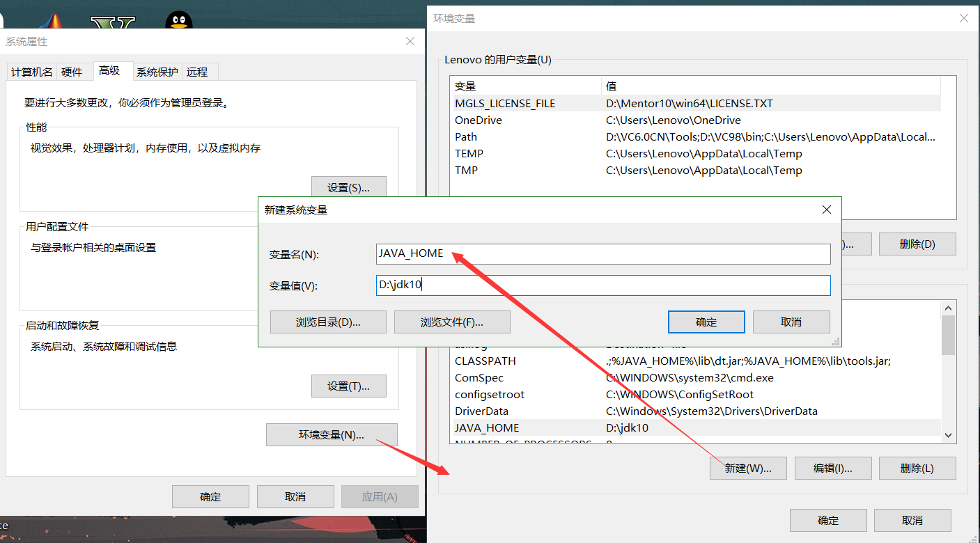Click the D:\Mentor10\win64\LICENSE.TXT value cell
980x543 pixels.
pos(690,103)
